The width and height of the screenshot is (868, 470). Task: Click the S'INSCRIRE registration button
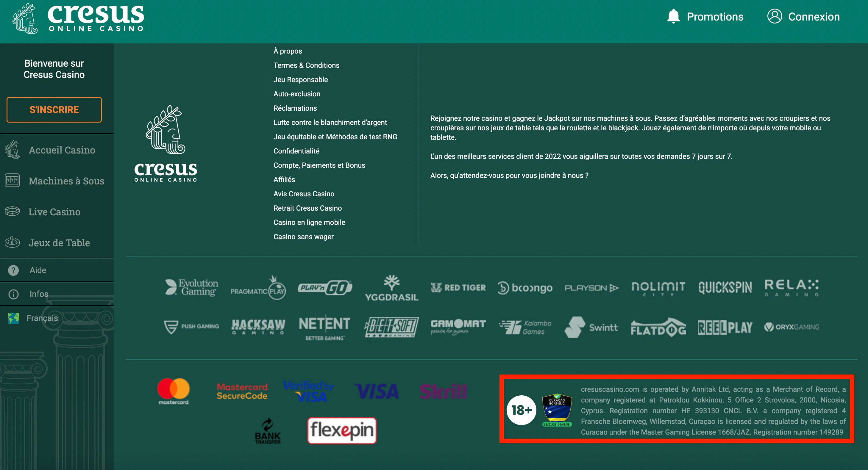[54, 109]
